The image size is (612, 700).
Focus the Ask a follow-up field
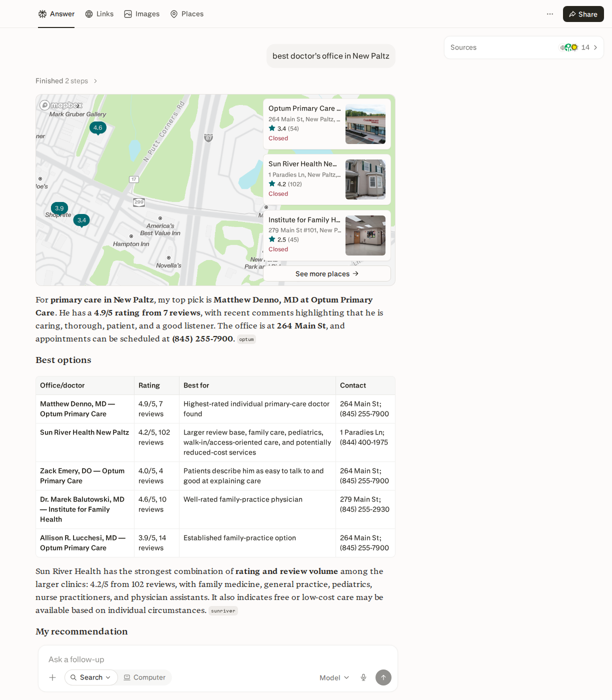(218, 659)
